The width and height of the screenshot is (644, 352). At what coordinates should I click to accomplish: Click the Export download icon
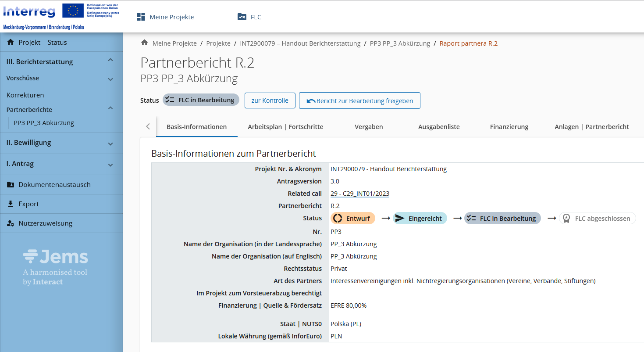coord(11,204)
